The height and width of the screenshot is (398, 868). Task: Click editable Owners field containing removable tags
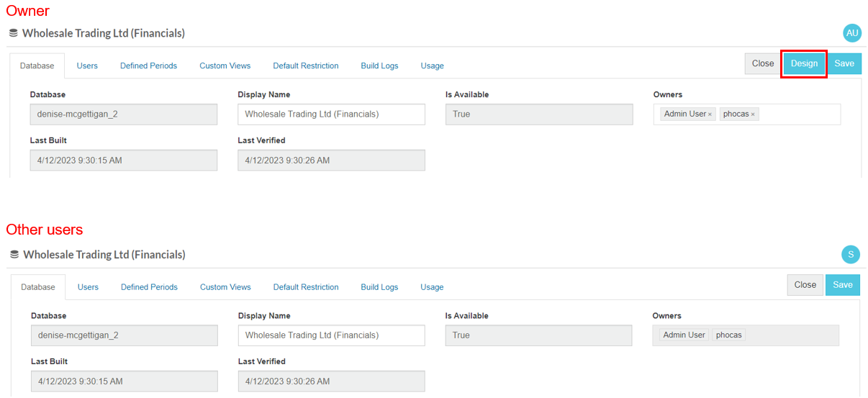799,114
